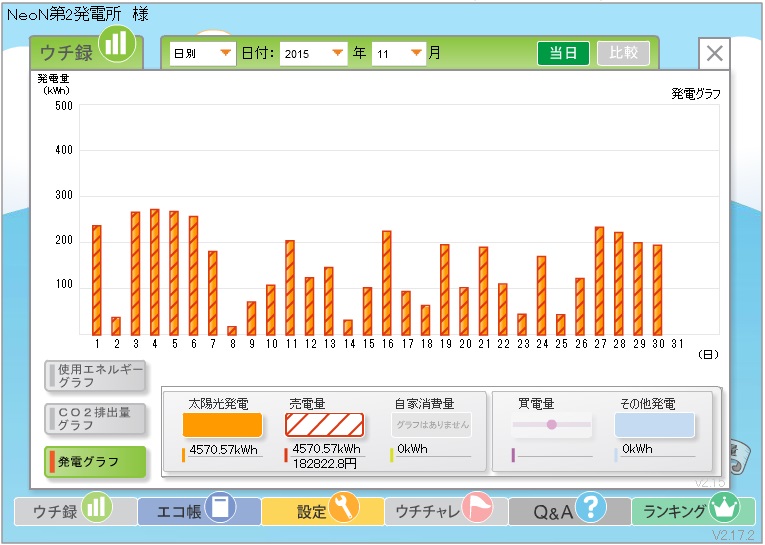Click the 500 y-axis label
Image resolution: width=765 pixels, height=545 pixels.
(64, 106)
